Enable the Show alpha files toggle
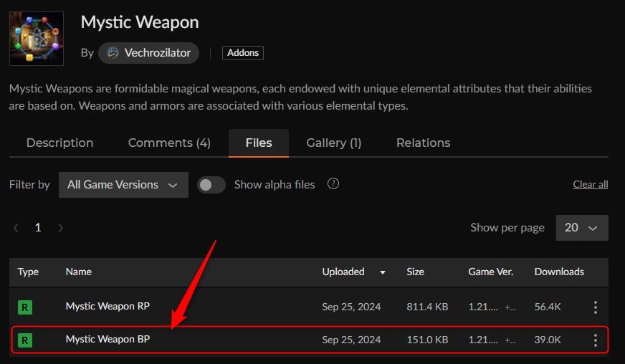The width and height of the screenshot is (625, 364). [x=211, y=185]
